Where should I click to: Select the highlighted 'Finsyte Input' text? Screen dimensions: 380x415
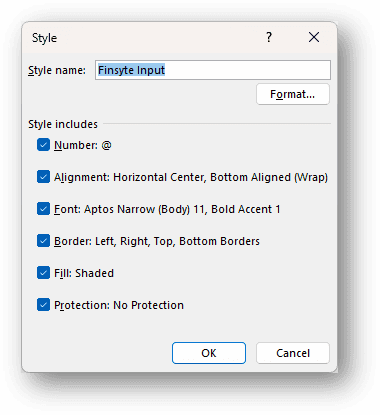(131, 70)
